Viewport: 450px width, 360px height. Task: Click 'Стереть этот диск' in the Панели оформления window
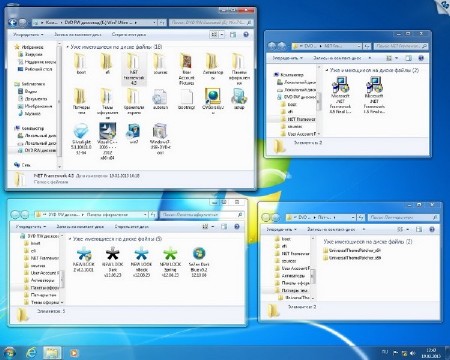tap(131, 227)
